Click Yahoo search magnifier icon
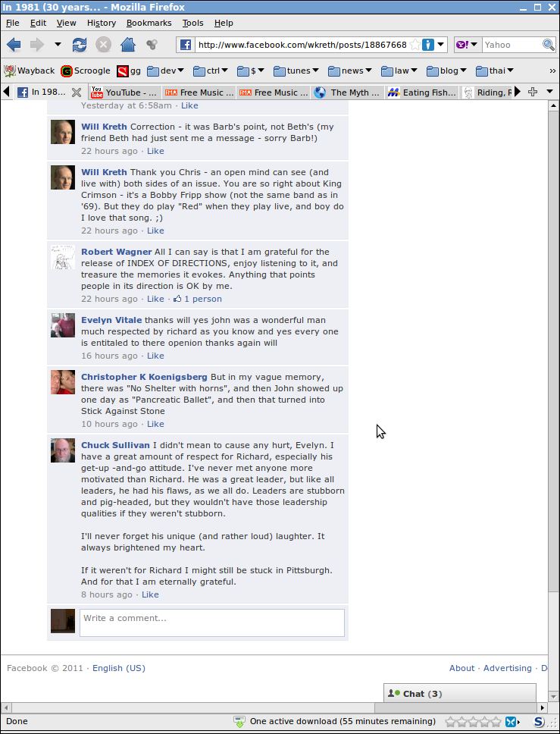 click(x=549, y=45)
